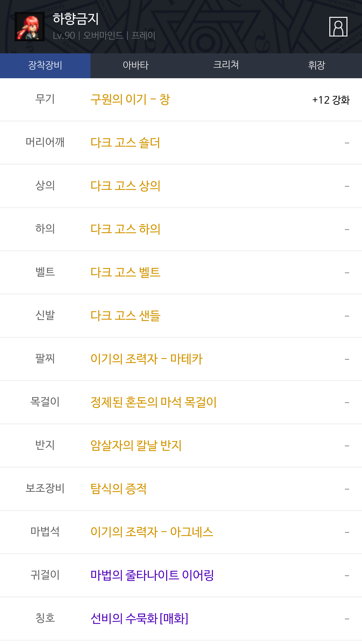Switch to the 크리쳐 tab
The height and width of the screenshot is (644, 362).
pyautogui.click(x=226, y=65)
